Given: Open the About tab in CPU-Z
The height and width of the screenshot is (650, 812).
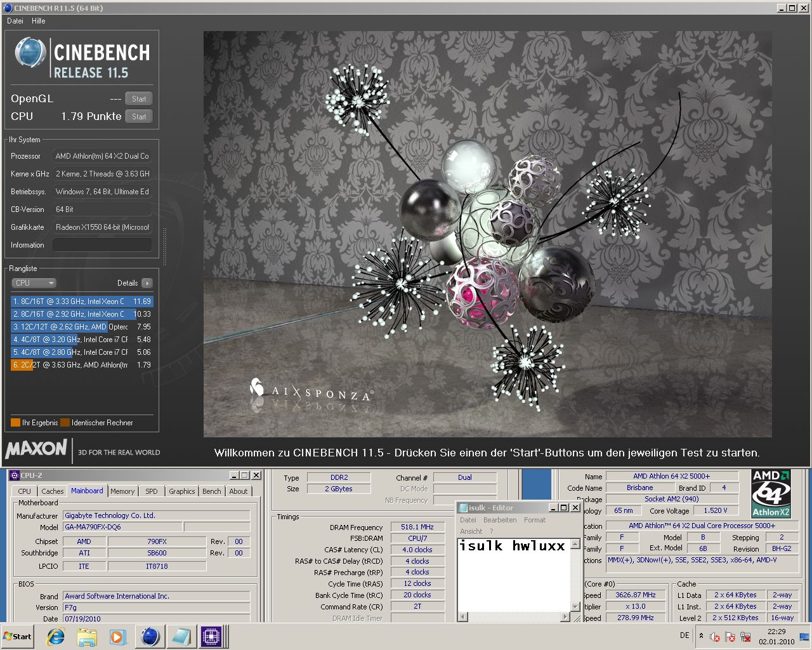Looking at the screenshot, I should coord(239,491).
